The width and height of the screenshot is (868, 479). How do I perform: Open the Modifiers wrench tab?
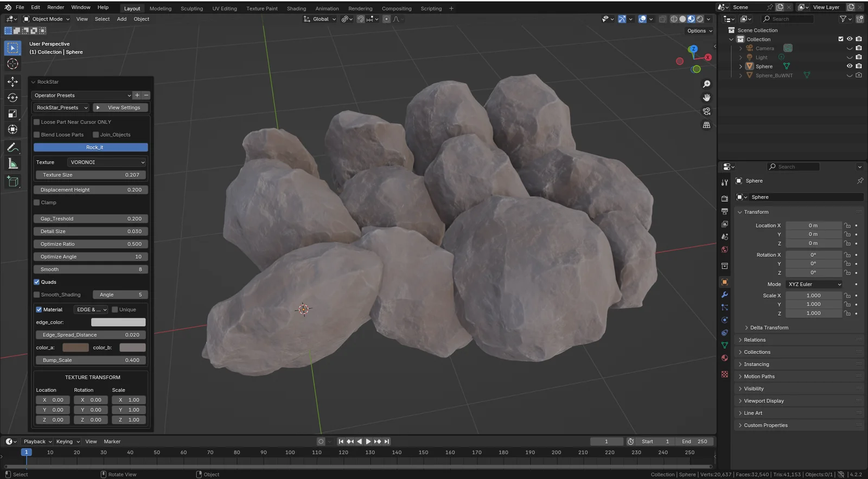point(724,295)
